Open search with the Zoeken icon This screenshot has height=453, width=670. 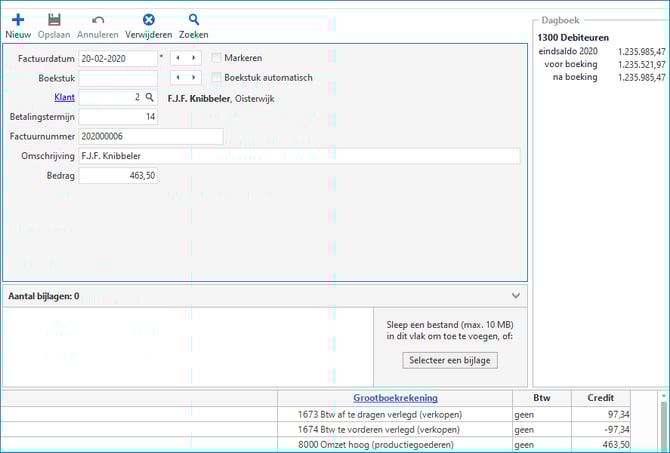click(x=194, y=20)
